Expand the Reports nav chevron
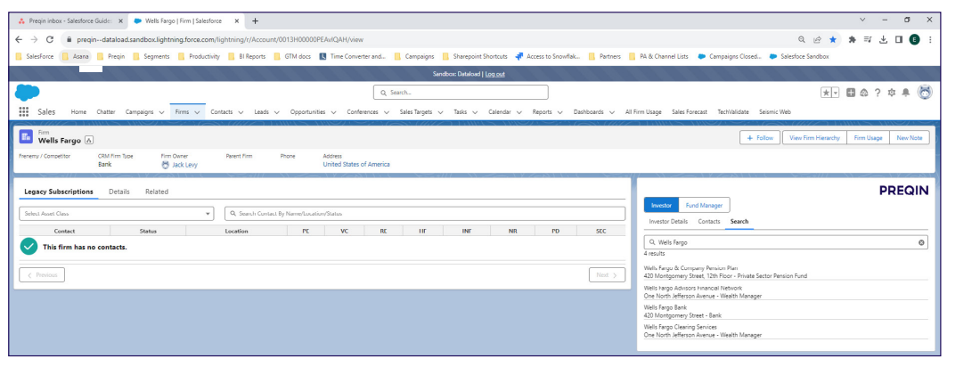Image resolution: width=980 pixels, height=367 pixels. pyautogui.click(x=560, y=112)
